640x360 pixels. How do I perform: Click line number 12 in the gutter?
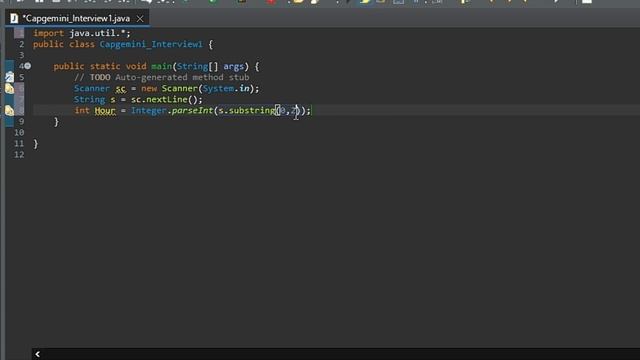pyautogui.click(x=19, y=154)
